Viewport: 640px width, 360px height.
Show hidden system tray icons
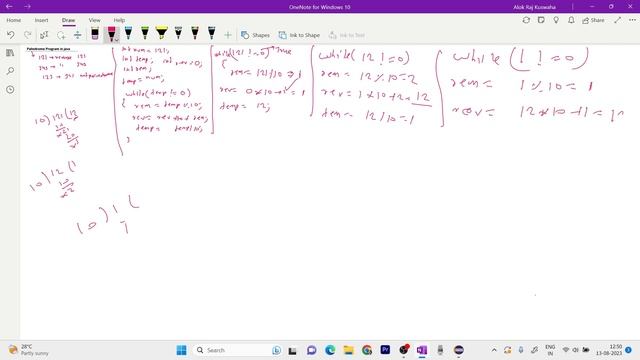coord(494,350)
